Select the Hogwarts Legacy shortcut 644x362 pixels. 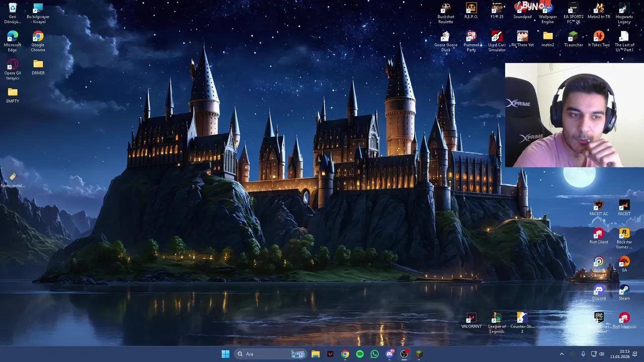pyautogui.click(x=624, y=13)
